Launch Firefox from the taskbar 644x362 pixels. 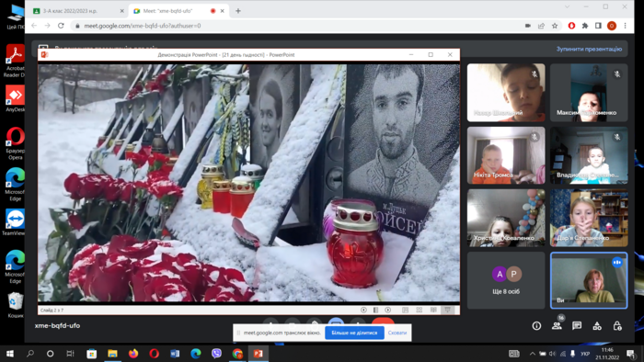click(x=133, y=354)
